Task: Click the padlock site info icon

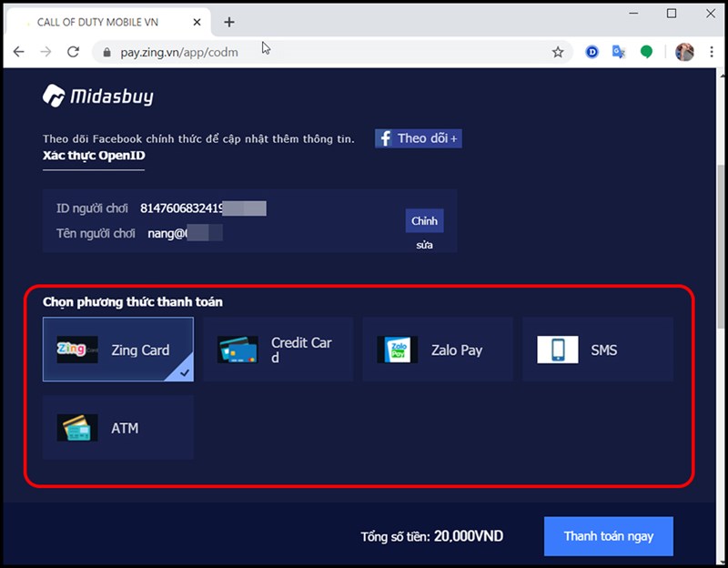Action: [106, 52]
